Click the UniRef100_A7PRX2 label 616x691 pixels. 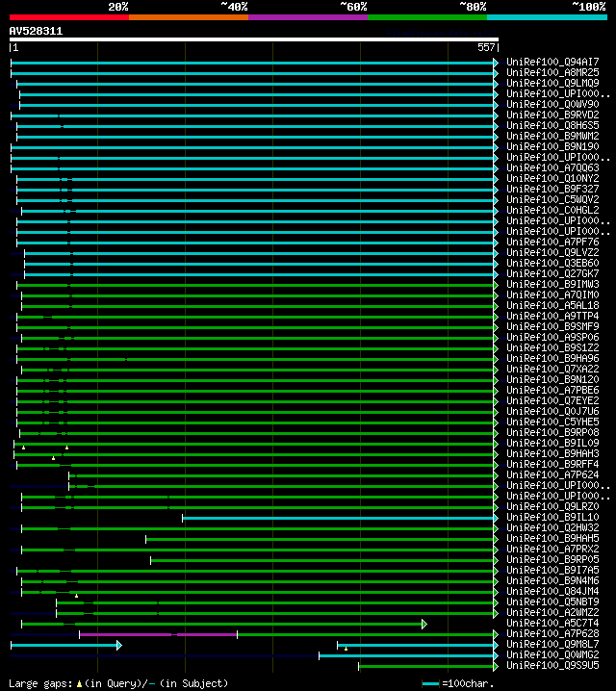pos(552,549)
